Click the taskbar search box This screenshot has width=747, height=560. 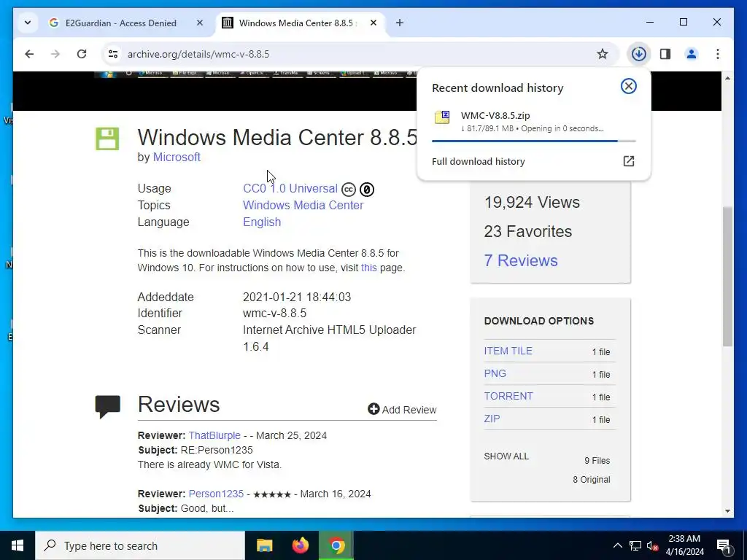(x=140, y=545)
